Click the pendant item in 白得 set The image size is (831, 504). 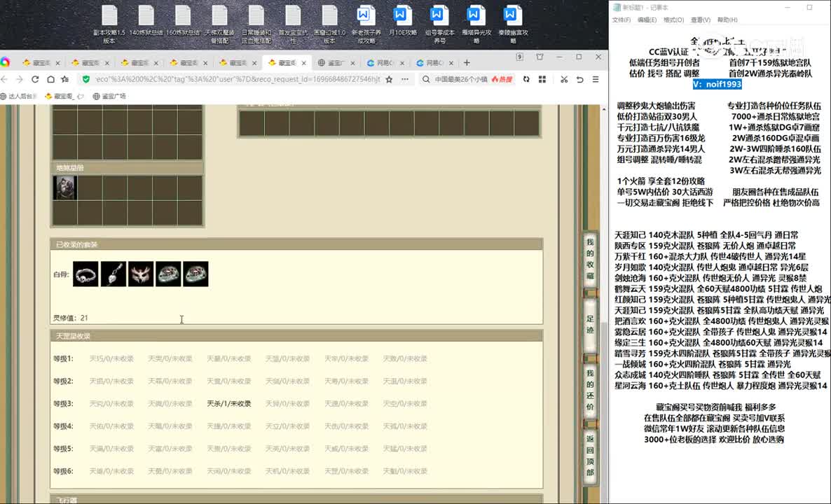pyautogui.click(x=114, y=274)
